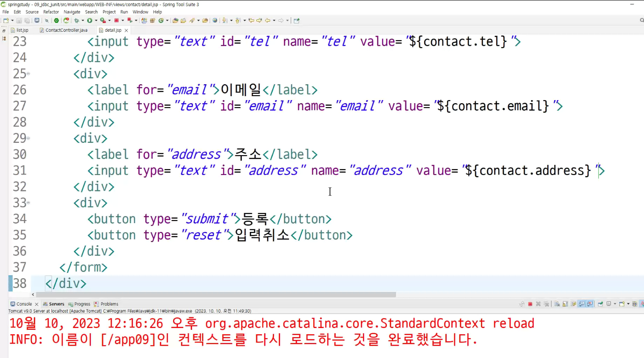The width and height of the screenshot is (644, 358).
Task: Collapse the div block at line 29
Action: coord(29,138)
